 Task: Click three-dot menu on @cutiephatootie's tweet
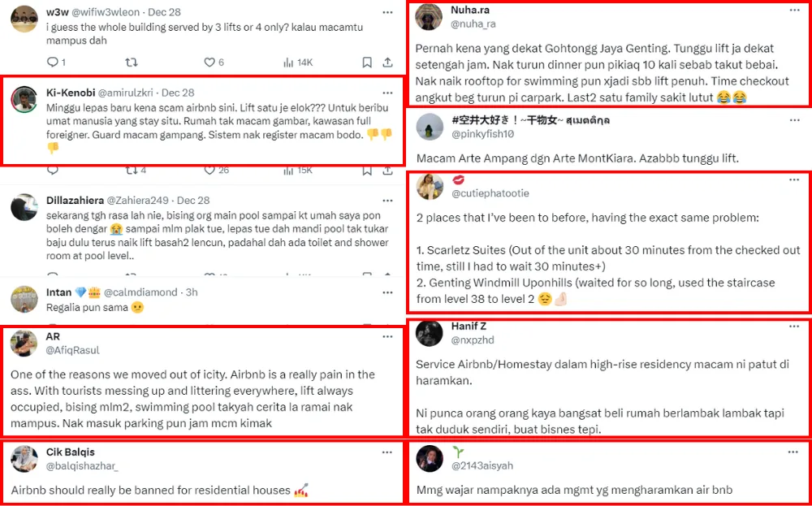pos(793,179)
